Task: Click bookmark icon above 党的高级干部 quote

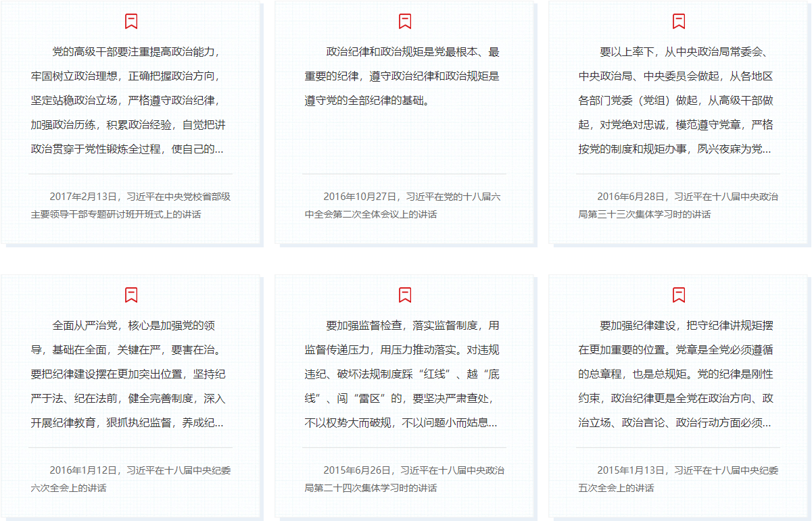Action: (131, 22)
